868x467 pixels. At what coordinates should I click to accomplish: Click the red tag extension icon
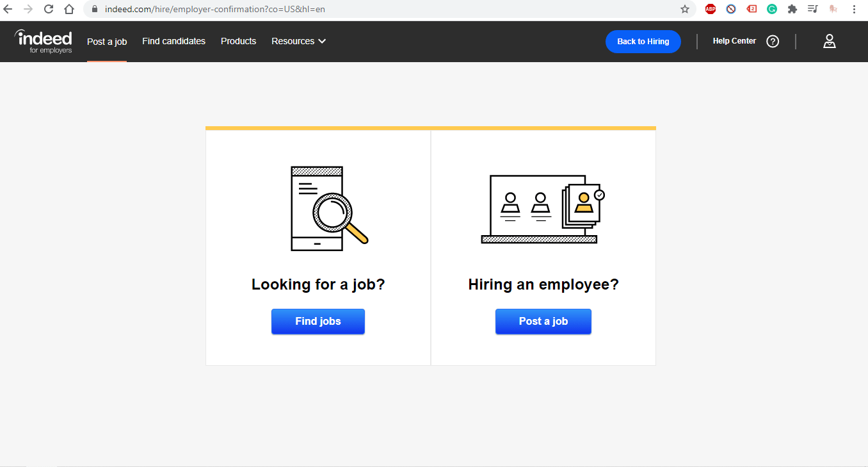coord(751,9)
